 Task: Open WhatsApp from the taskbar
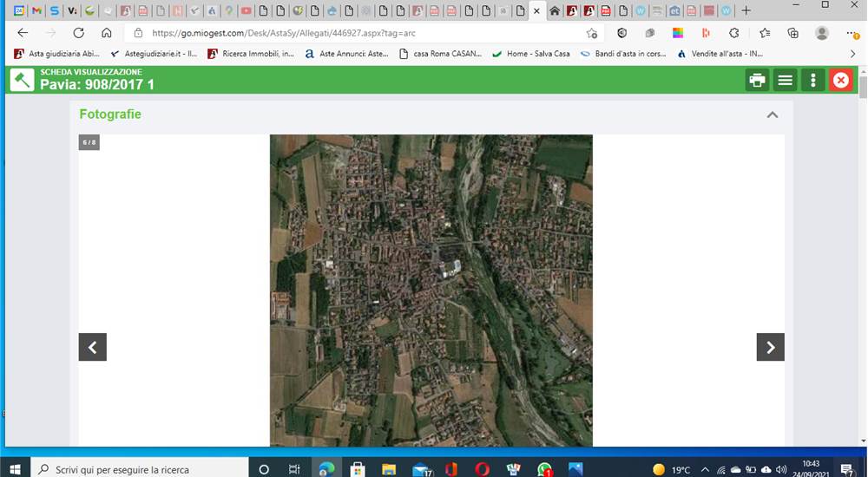[545, 469]
